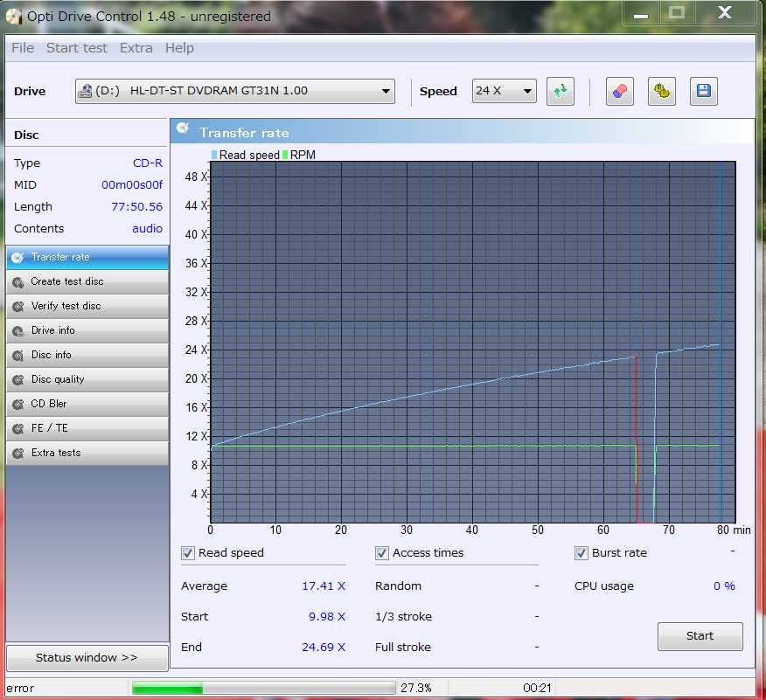The image size is (766, 700).
Task: Click the green progress bar
Action: (x=264, y=688)
